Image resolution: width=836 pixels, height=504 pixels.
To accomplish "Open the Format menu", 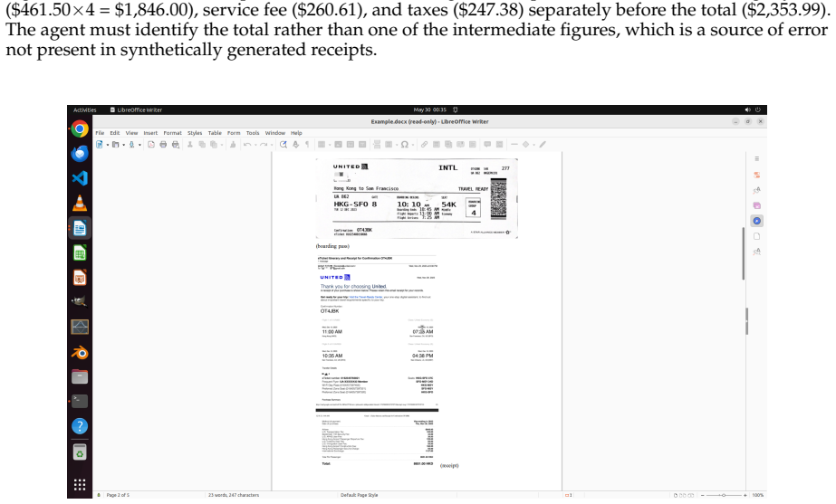I will point(172,133).
